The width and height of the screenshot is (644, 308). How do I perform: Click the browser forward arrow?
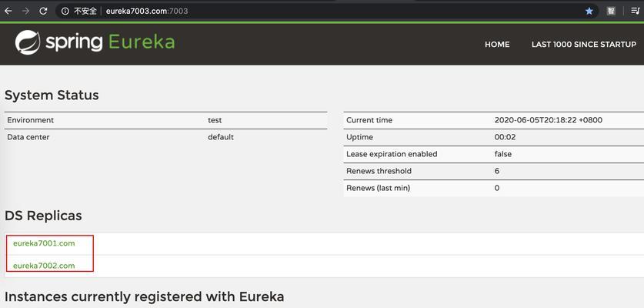[x=25, y=11]
